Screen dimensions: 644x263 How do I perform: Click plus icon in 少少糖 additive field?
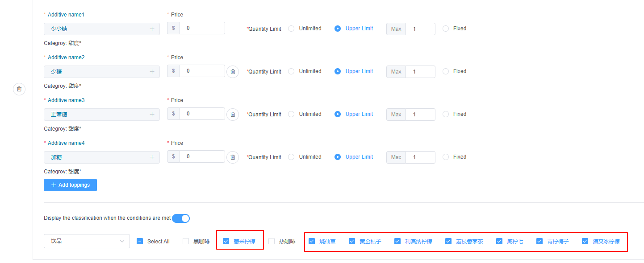[152, 29]
